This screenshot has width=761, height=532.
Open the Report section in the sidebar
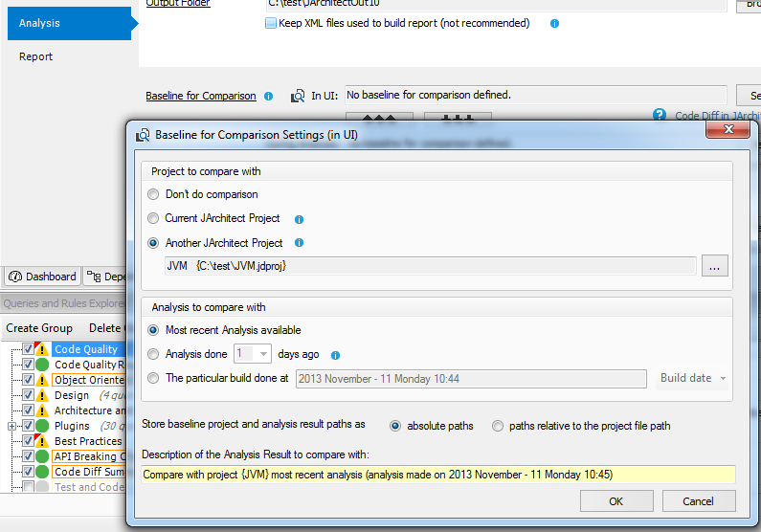coord(36,56)
